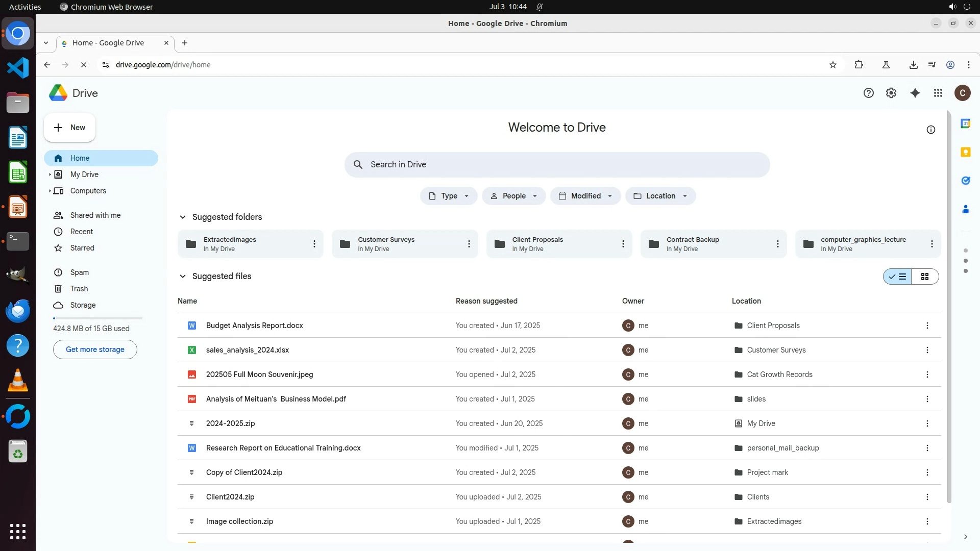Collapse the Suggested folders section
The image size is (980, 551).
182,217
